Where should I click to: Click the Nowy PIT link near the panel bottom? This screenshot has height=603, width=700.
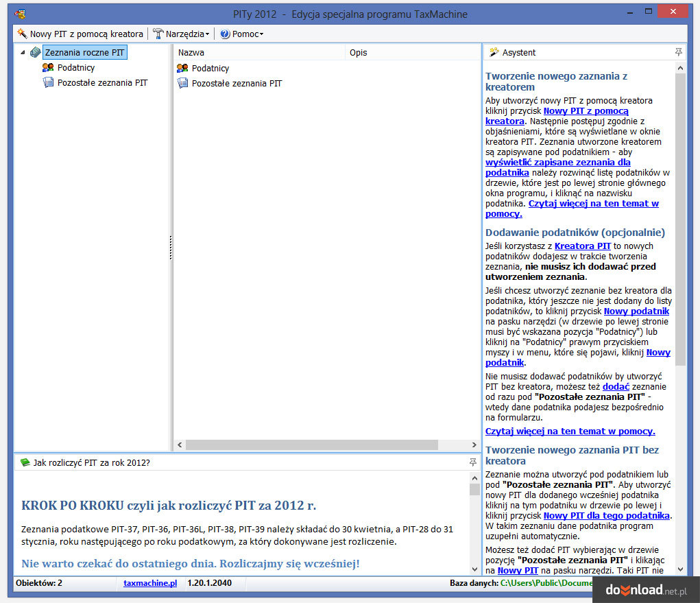(x=518, y=570)
